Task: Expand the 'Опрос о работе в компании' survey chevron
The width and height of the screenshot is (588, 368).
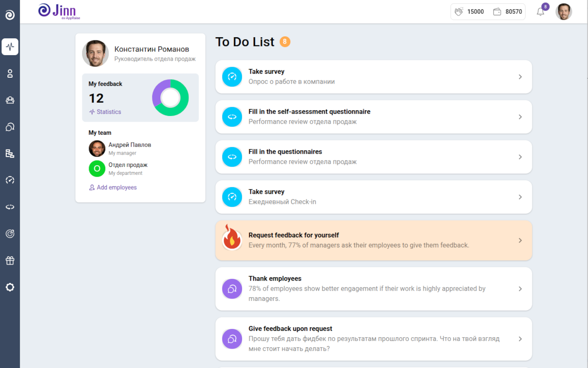Action: click(x=520, y=77)
